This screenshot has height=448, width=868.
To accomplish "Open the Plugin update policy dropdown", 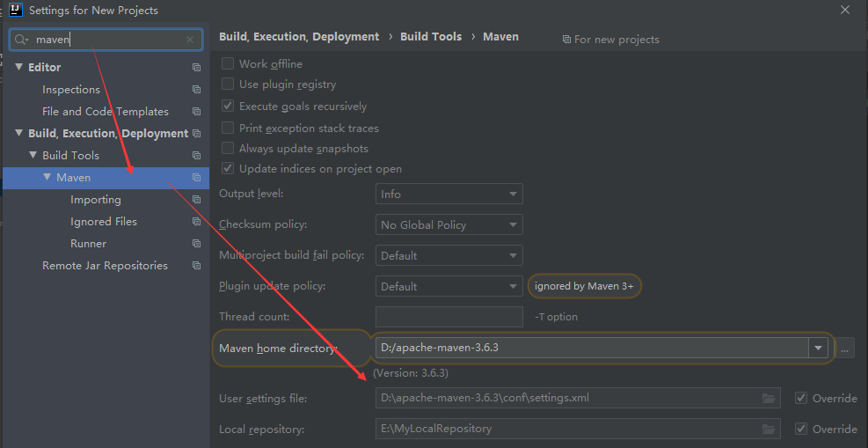I will (449, 286).
